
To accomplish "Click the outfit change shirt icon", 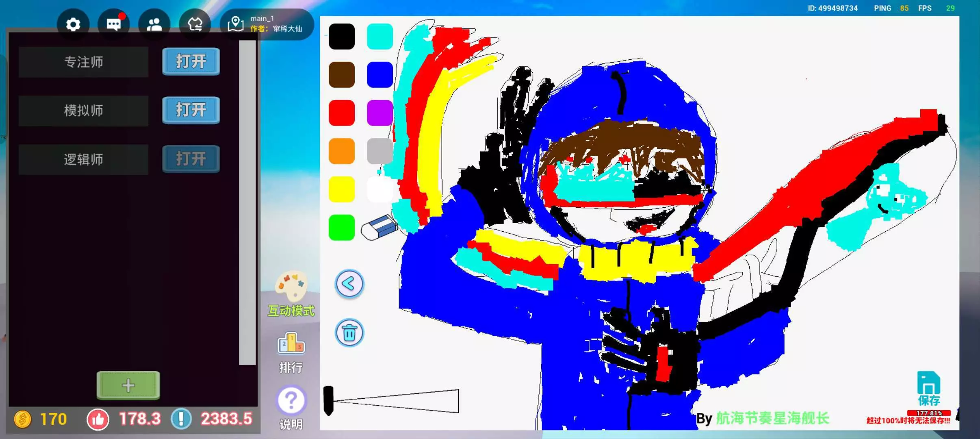I will tap(195, 25).
